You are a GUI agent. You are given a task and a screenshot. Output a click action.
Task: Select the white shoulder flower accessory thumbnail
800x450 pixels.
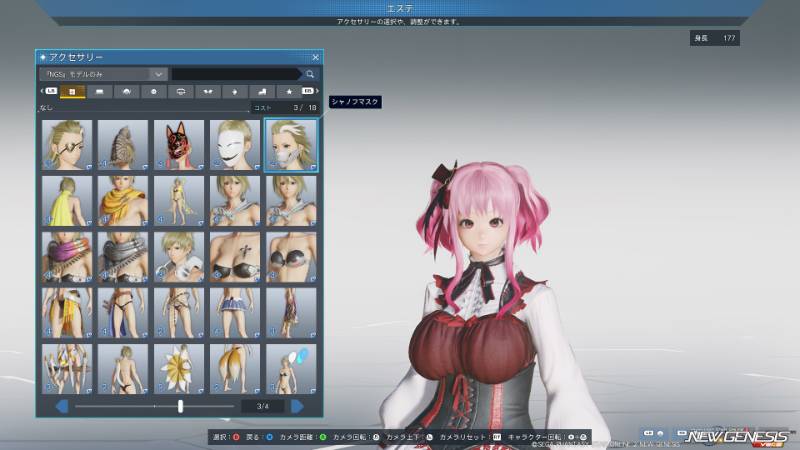click(179, 257)
